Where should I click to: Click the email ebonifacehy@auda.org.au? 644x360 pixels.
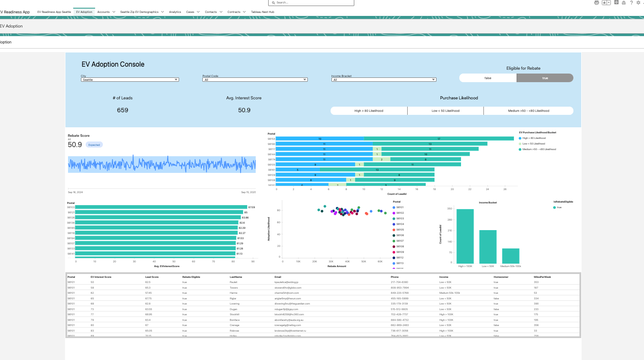[289, 320]
